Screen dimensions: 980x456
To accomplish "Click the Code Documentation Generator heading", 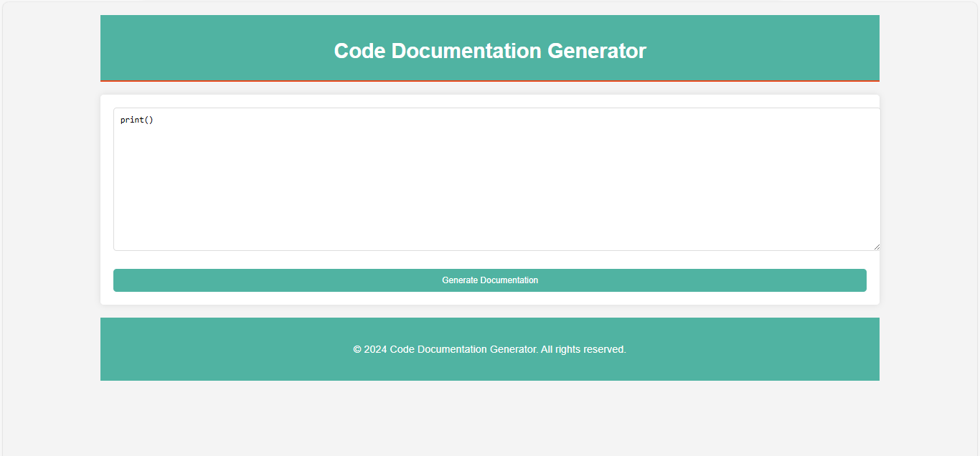I will point(490,51).
